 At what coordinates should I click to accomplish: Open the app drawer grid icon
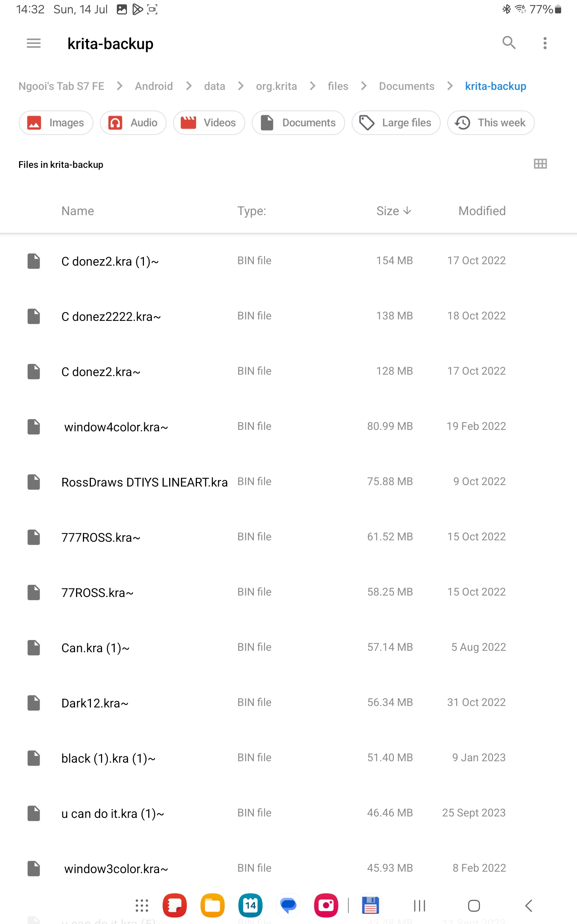[x=142, y=905]
